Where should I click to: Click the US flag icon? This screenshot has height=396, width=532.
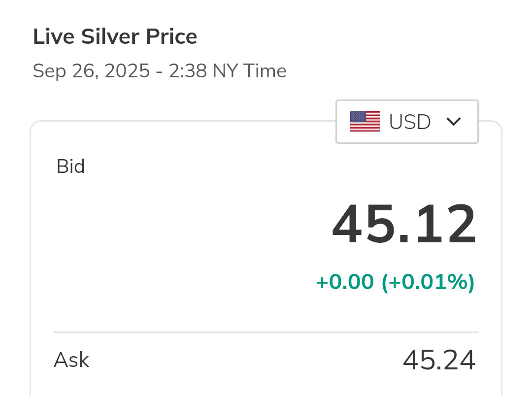[x=365, y=122]
